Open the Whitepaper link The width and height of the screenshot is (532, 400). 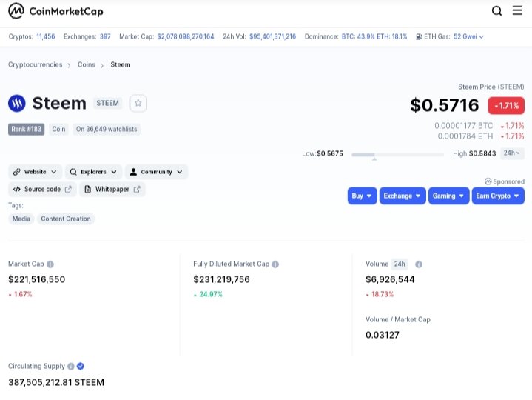pyautogui.click(x=112, y=189)
